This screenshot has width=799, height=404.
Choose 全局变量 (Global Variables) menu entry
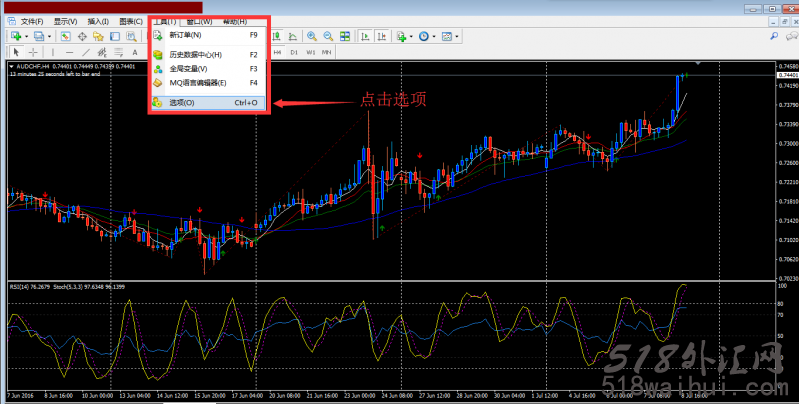pos(187,68)
